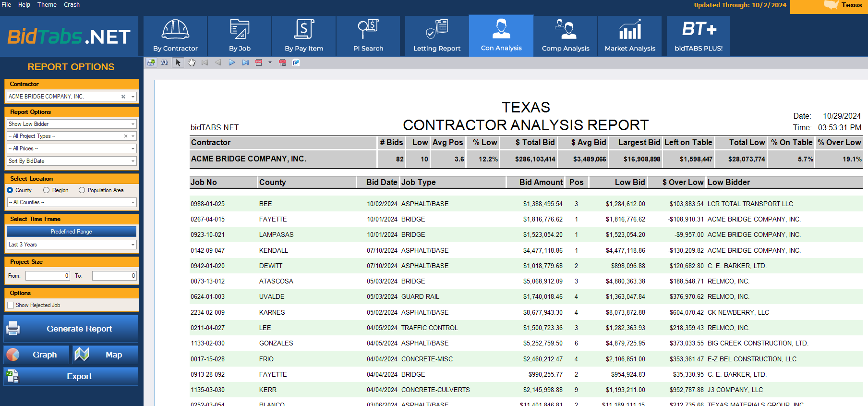Expand the Sort By BidDate dropdown

click(133, 161)
